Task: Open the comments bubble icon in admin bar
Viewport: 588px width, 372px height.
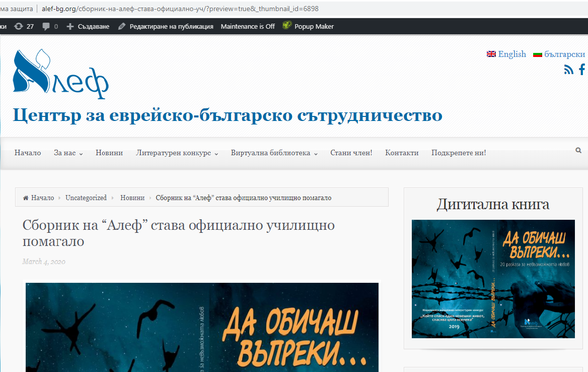Action: 50,26
